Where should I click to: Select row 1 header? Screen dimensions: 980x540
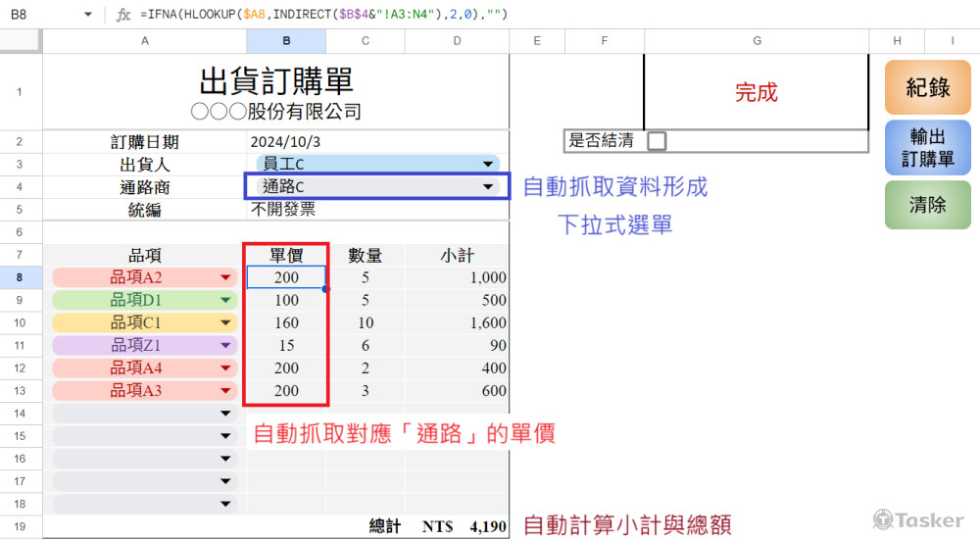pos(20,92)
